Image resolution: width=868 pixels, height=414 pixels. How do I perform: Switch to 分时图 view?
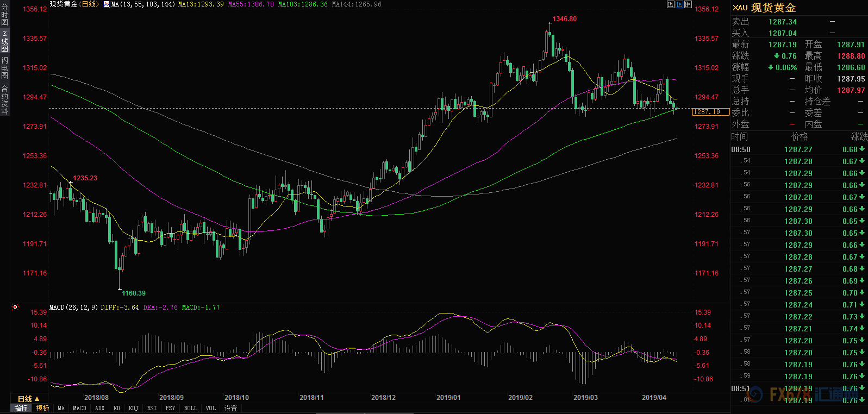(5, 15)
